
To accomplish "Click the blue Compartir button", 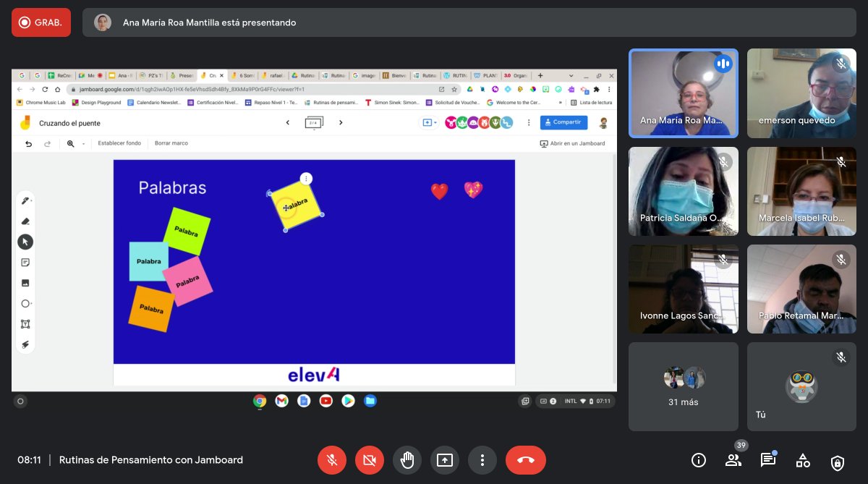I will [563, 122].
